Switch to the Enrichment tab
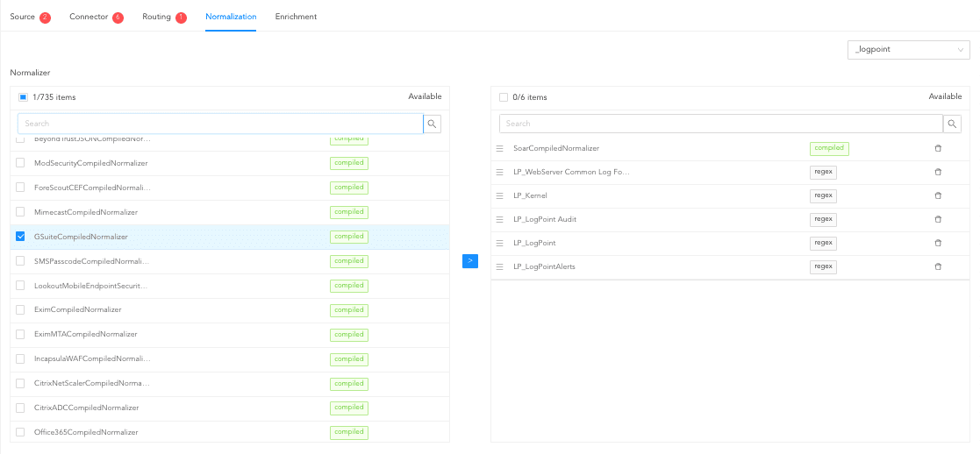980x454 pixels. tap(296, 17)
